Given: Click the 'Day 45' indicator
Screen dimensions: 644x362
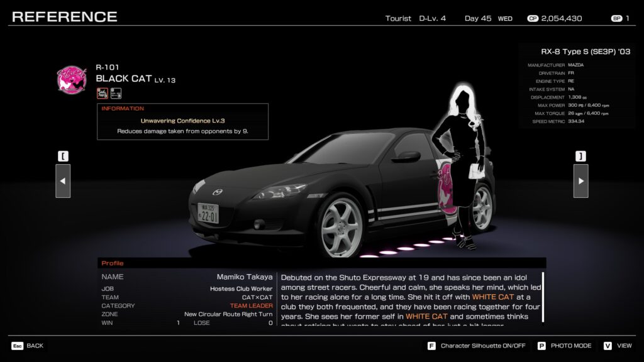Looking at the screenshot, I should [x=478, y=18].
